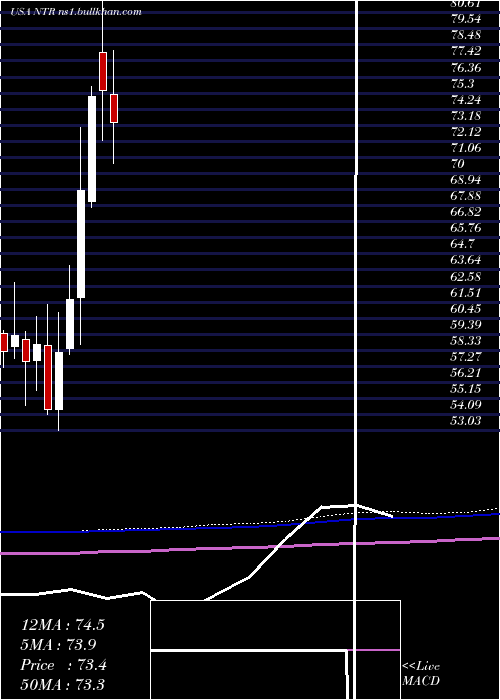
Task: Click the 72.12 price axis label
Action: tap(465, 132)
